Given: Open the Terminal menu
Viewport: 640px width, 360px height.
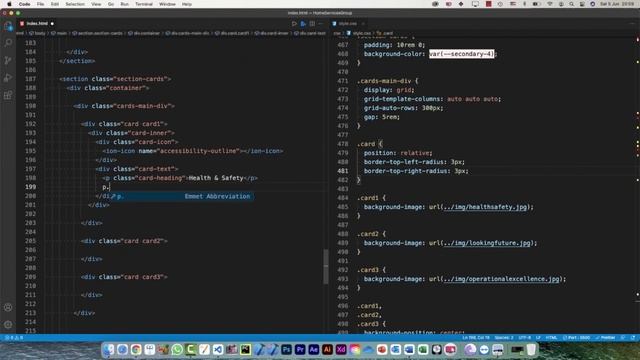Looking at the screenshot, I should coord(144,4).
